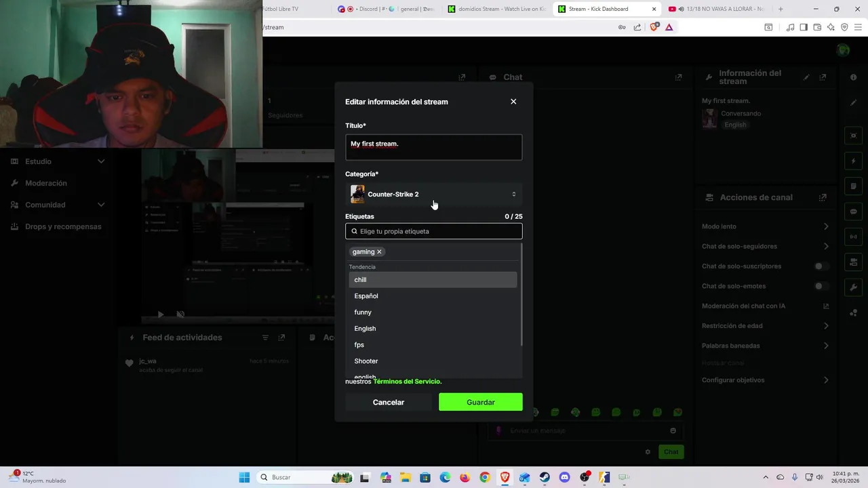Switch to the 13/18 NO VAYAS A LLORAR tab
Screen dimensions: 868x488
pos(717,9)
